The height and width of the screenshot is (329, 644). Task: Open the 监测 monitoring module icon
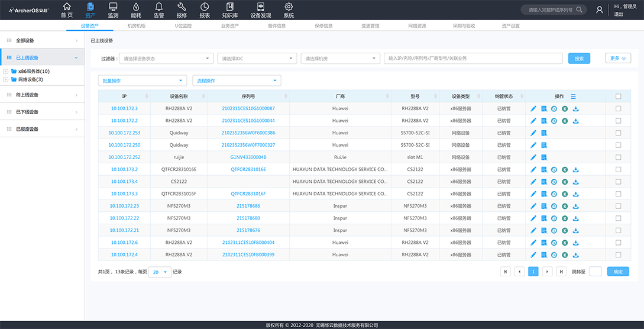click(113, 7)
